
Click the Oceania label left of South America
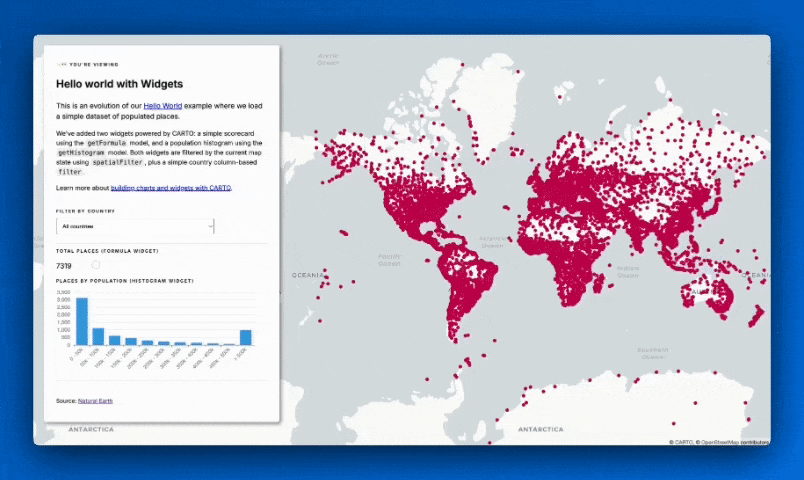click(307, 274)
